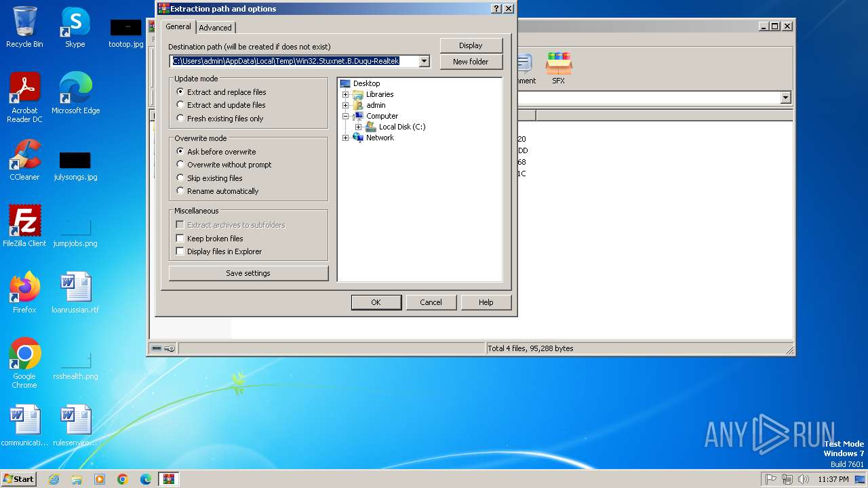Open the Recycle Bin desktop icon
Screen dimensions: 868x488
pos(24,27)
